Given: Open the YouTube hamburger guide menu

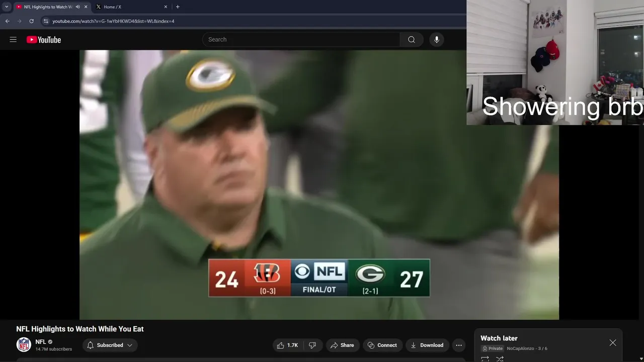Looking at the screenshot, I should pyautogui.click(x=13, y=40).
